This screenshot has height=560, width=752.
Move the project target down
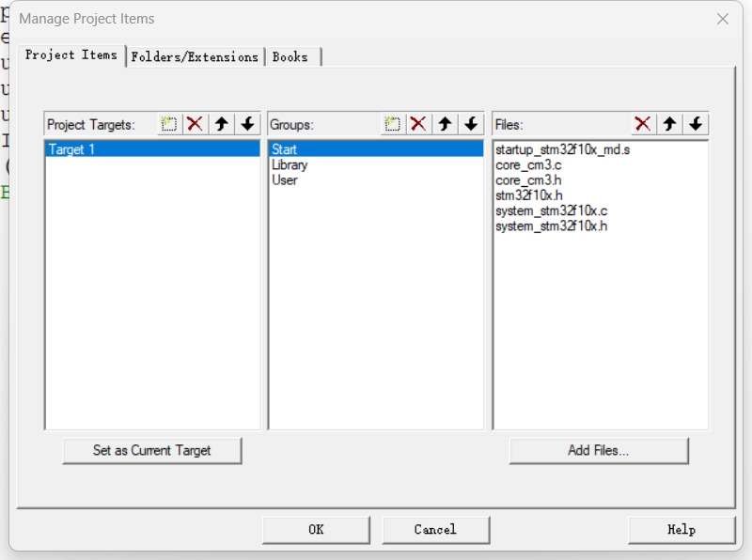click(x=248, y=124)
